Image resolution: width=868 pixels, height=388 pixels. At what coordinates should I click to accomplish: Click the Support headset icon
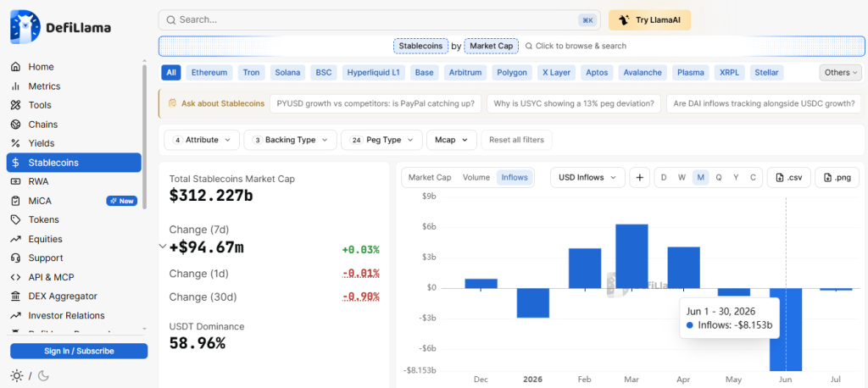pos(16,258)
